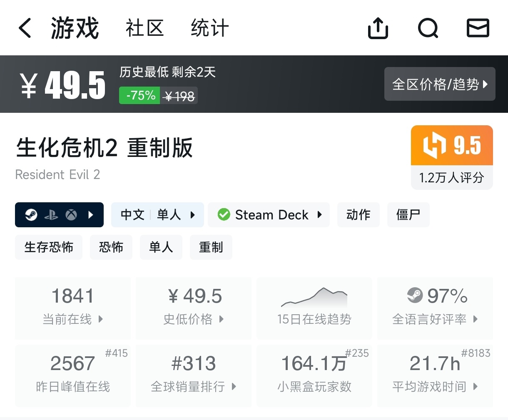Tap the back arrow icon
This screenshot has width=508, height=420.
pos(25,29)
